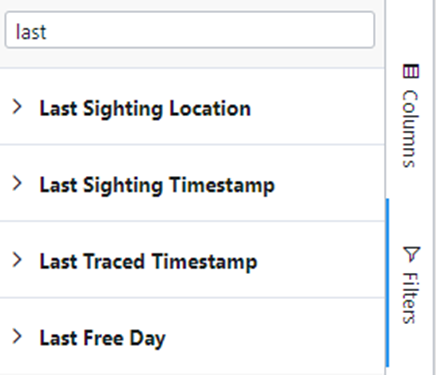Click the Columns grid icon in sidebar
This screenshot has width=436, height=375.
pos(410,71)
